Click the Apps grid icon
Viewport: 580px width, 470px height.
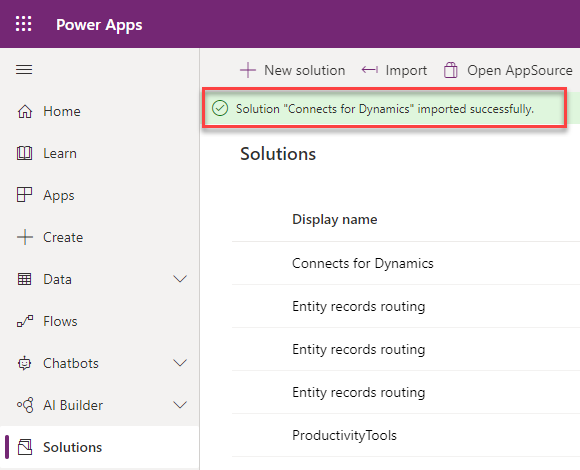click(x=25, y=195)
